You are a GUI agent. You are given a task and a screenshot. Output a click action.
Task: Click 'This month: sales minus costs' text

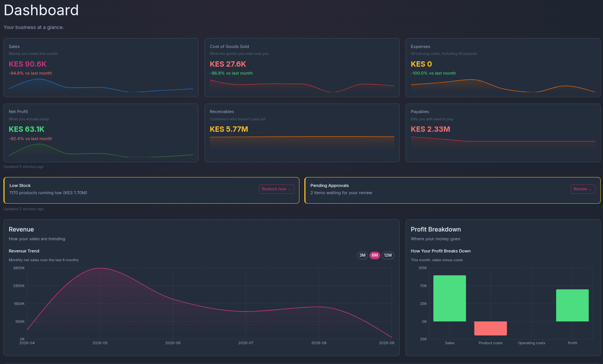coord(437,260)
